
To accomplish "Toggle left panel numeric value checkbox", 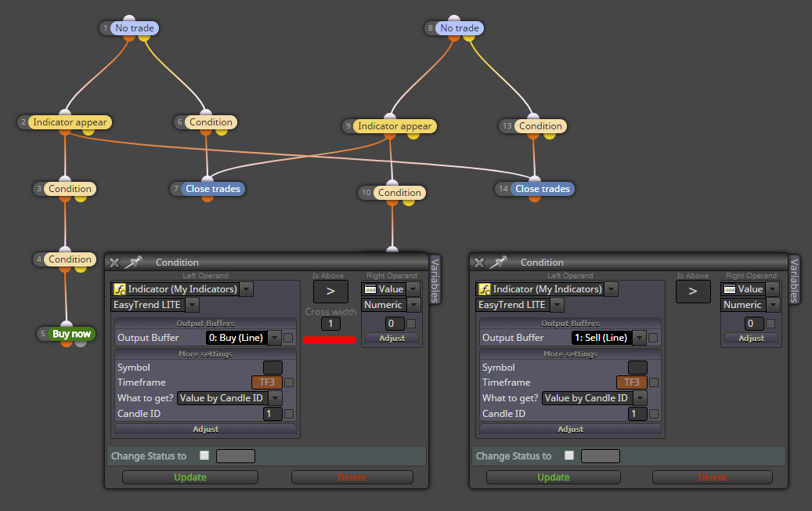I will tap(411, 324).
